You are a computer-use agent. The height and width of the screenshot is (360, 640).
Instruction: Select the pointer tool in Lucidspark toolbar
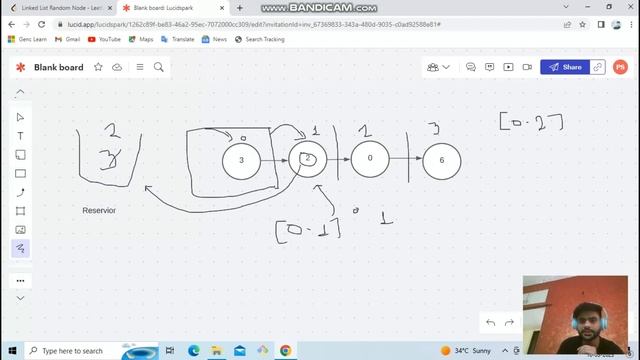20,118
